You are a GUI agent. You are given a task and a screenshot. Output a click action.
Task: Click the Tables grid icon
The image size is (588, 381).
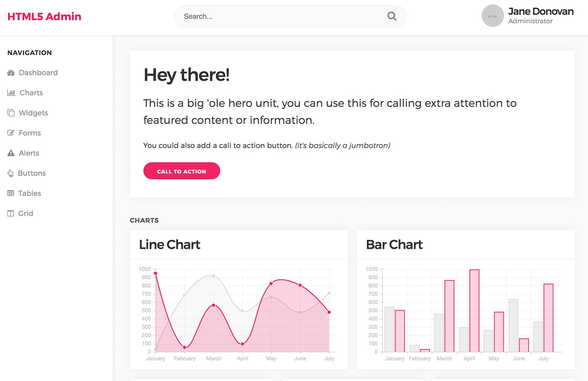click(x=11, y=193)
